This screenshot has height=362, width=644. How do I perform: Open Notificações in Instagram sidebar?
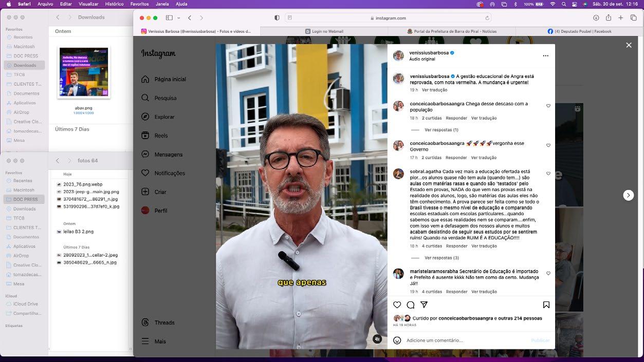click(x=163, y=174)
